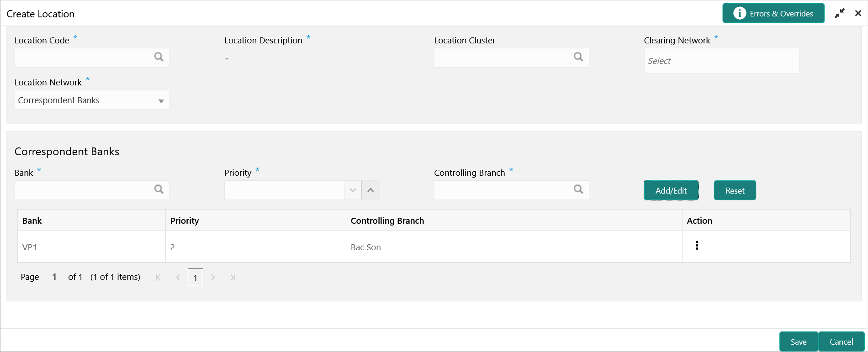Cancel the Create Location form
The image size is (868, 352).
click(841, 342)
